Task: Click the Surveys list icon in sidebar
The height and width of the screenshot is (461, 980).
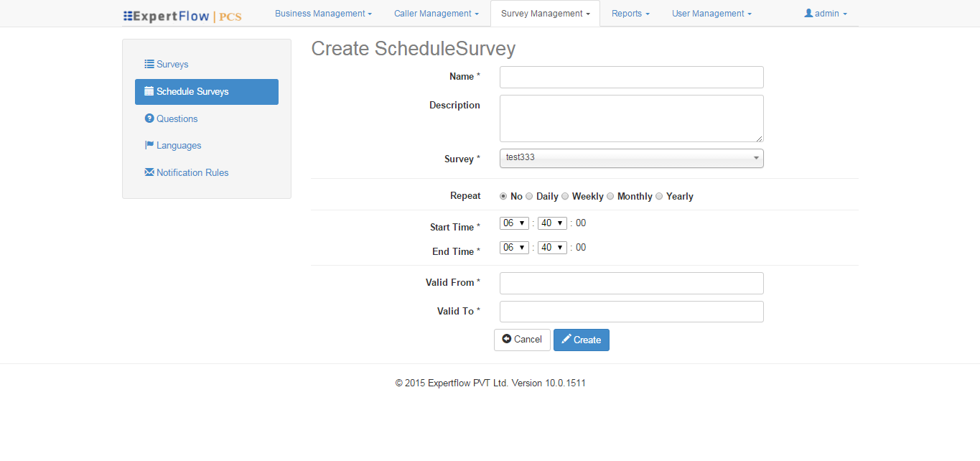Action: tap(149, 64)
